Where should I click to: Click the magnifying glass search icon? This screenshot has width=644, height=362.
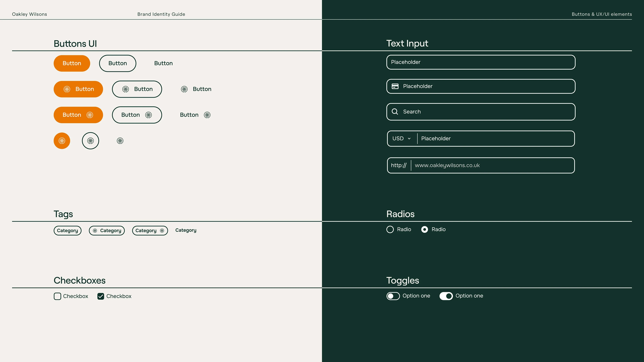coord(395,111)
